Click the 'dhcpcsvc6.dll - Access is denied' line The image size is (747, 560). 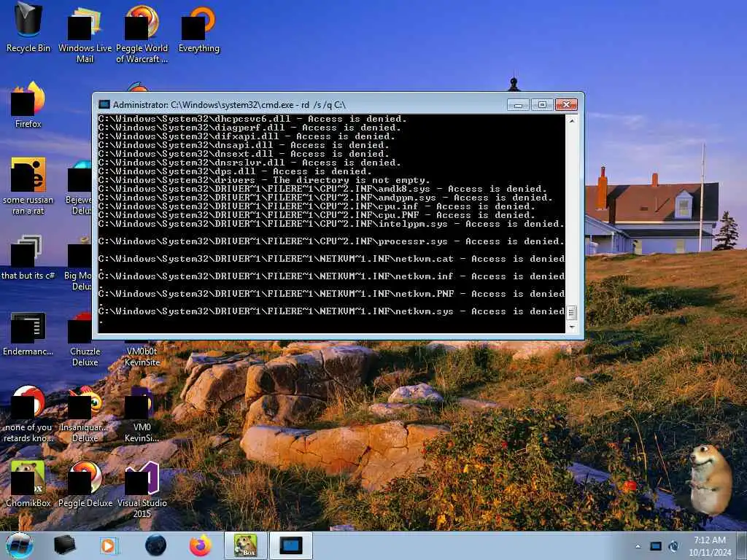[x=252, y=119]
